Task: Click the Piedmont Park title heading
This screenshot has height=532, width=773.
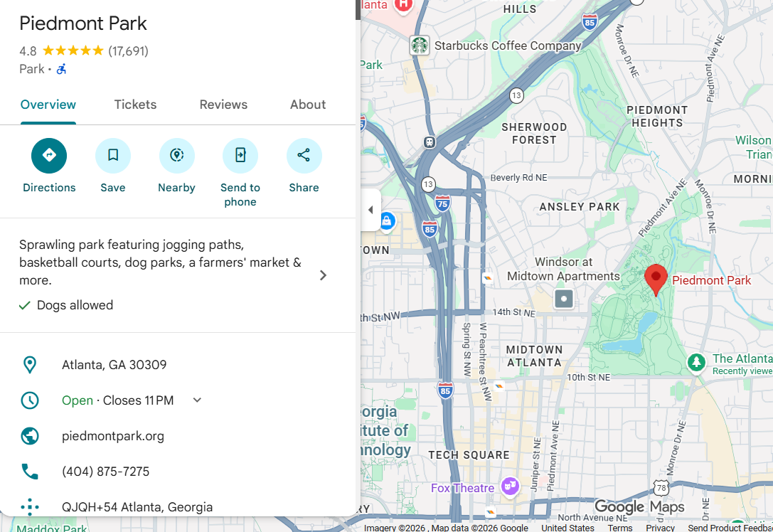Action: (x=82, y=23)
